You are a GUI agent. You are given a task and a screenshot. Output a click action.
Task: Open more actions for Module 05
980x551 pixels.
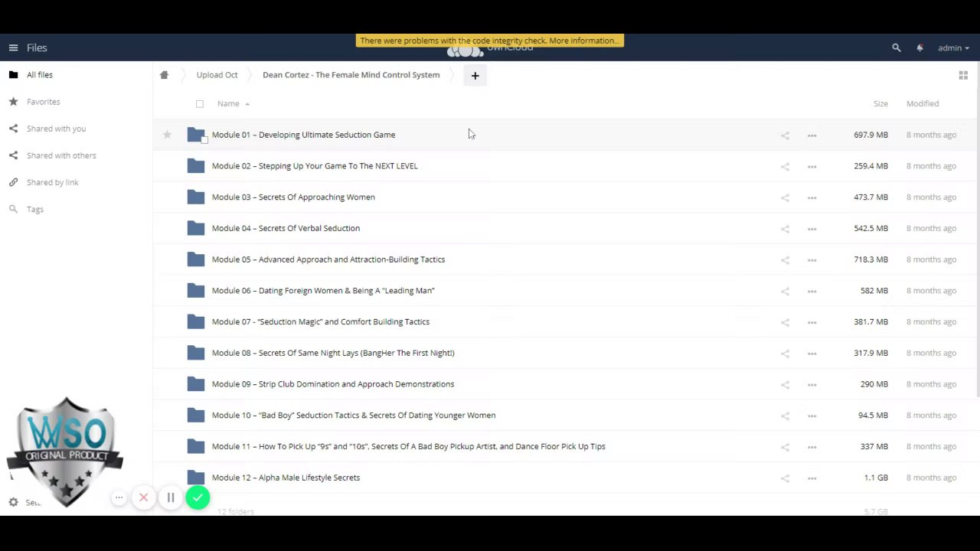click(x=812, y=260)
